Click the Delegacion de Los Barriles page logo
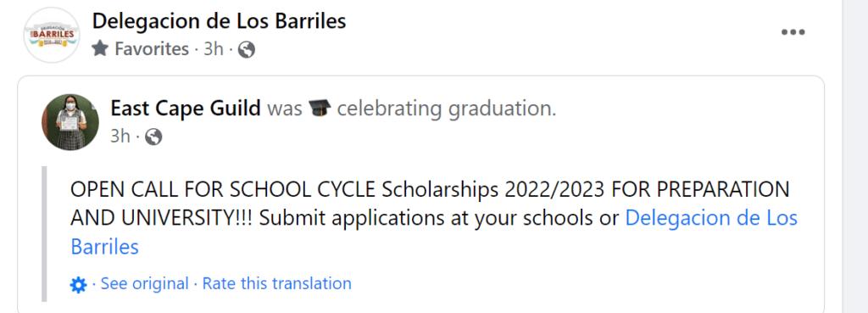The height and width of the screenshot is (313, 868). (x=52, y=36)
